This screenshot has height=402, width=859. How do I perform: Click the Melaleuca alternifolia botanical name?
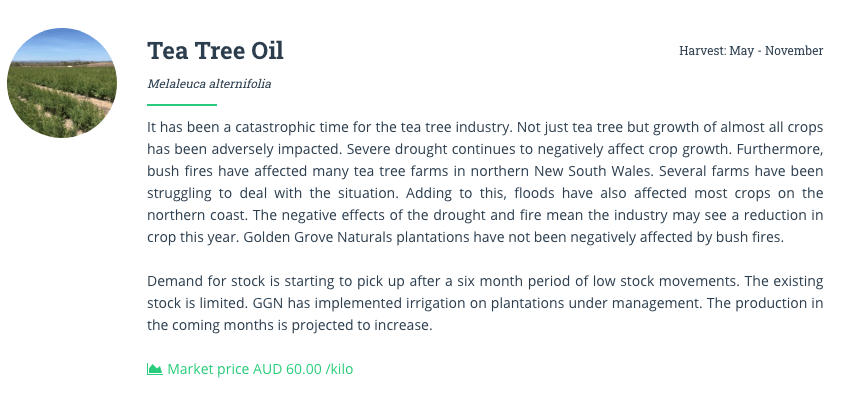209,84
